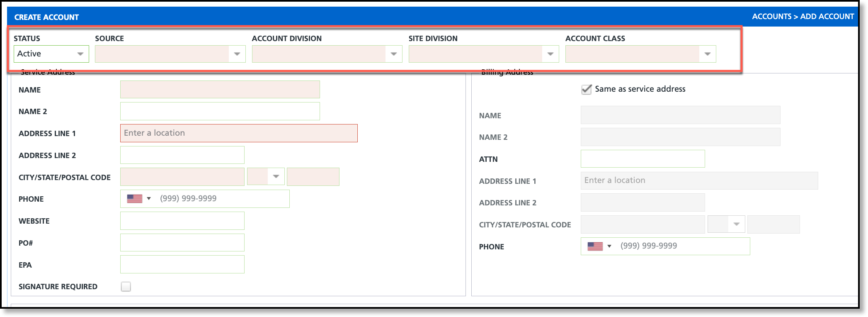Image resolution: width=868 pixels, height=317 pixels.
Task: Click the service Address Line 2 field
Action: 182,155
